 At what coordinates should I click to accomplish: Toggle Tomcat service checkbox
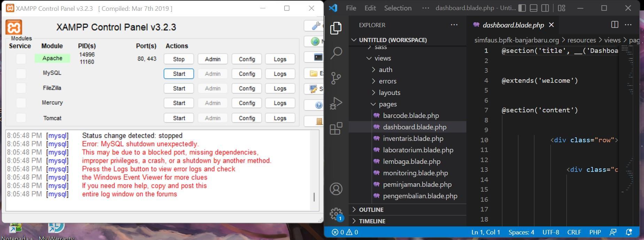pos(21,118)
